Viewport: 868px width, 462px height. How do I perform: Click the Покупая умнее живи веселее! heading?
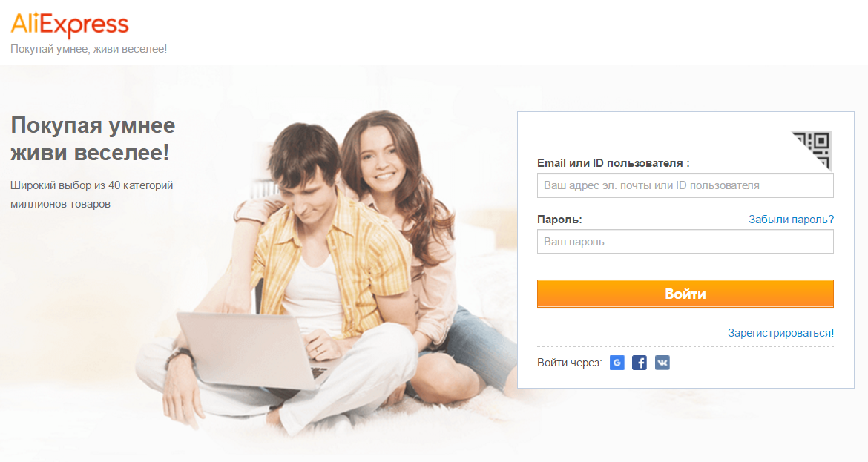pos(93,139)
